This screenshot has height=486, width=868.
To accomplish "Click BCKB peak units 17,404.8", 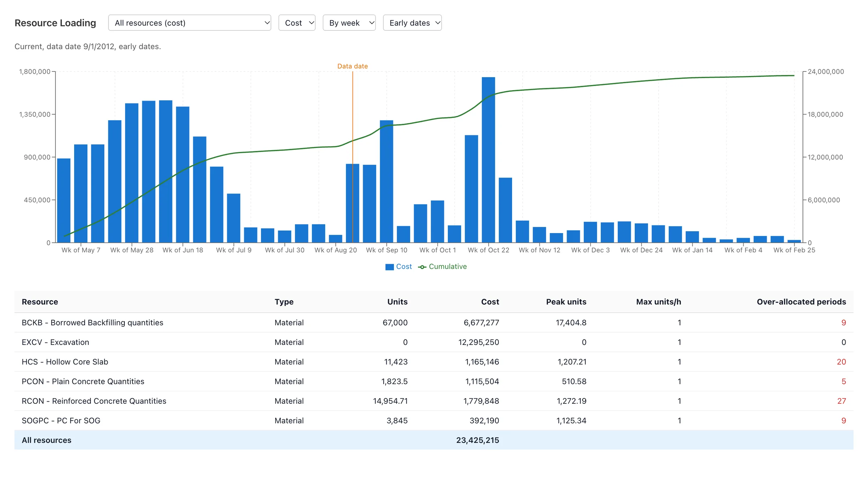I will (571, 322).
